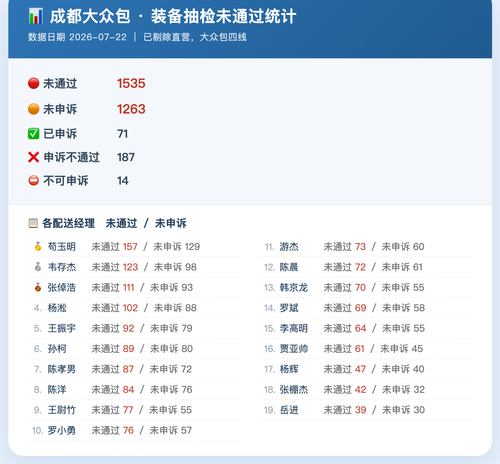Viewport: 500px width, 464px height.
Task: Click the name 游杰
Action: (x=289, y=247)
